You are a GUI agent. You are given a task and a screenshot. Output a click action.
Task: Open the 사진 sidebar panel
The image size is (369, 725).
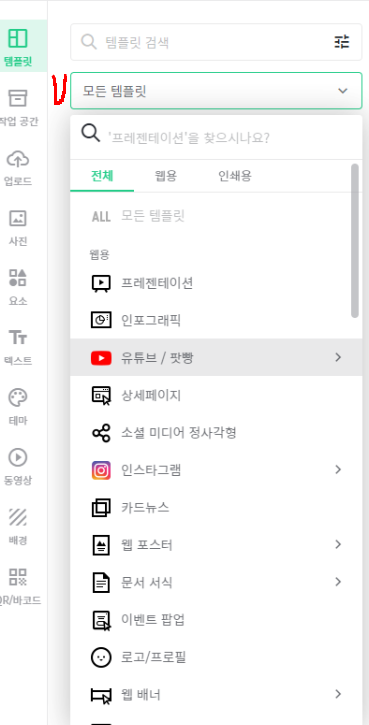point(18,227)
